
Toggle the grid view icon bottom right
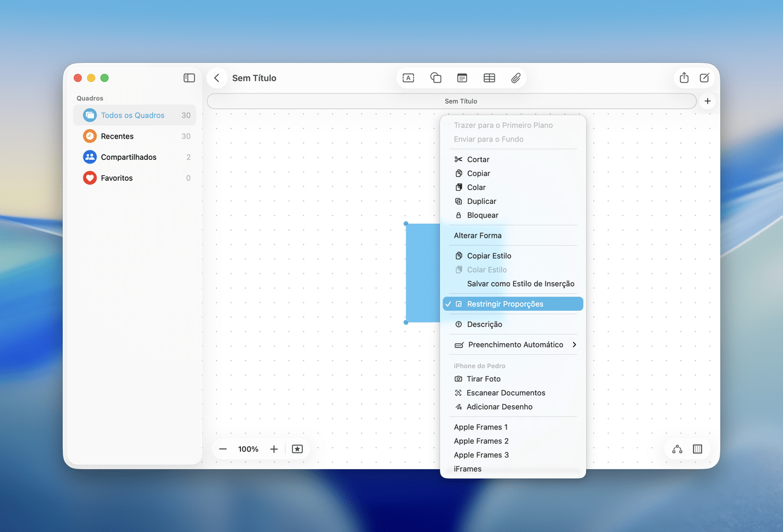[697, 449]
